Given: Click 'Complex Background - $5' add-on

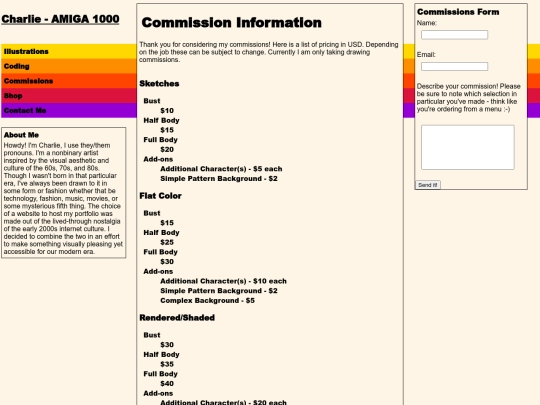Looking at the screenshot, I should tap(207, 301).
